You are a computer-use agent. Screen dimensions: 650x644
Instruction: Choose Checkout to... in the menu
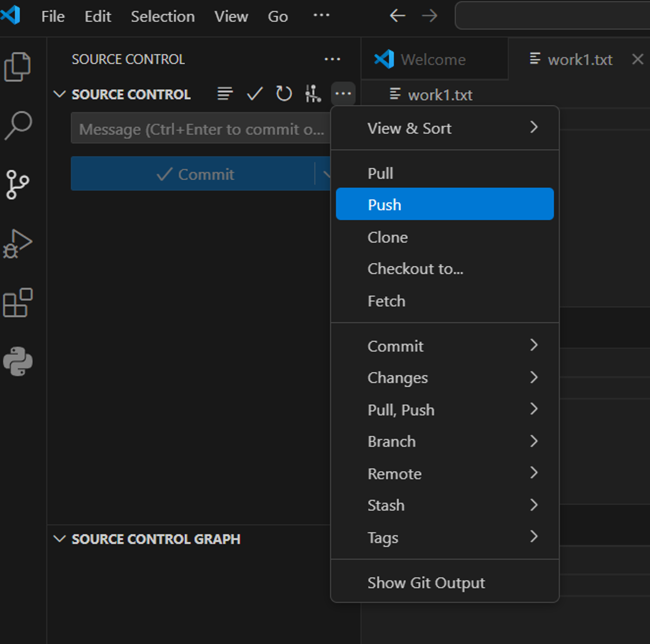coord(445,269)
